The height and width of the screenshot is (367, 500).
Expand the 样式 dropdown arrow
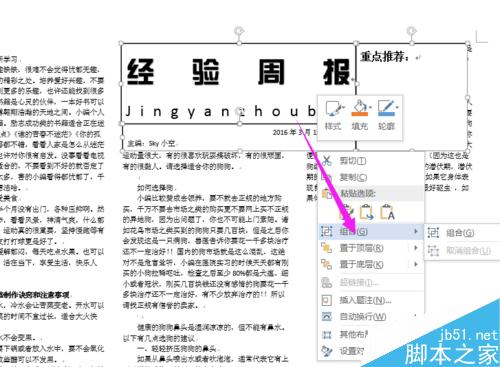pyautogui.click(x=343, y=108)
